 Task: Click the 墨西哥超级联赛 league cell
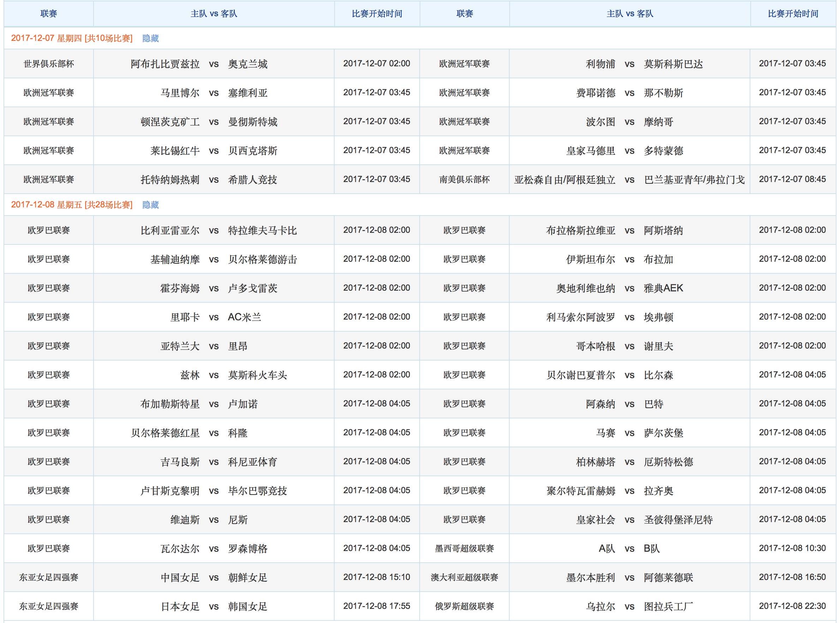point(464,548)
